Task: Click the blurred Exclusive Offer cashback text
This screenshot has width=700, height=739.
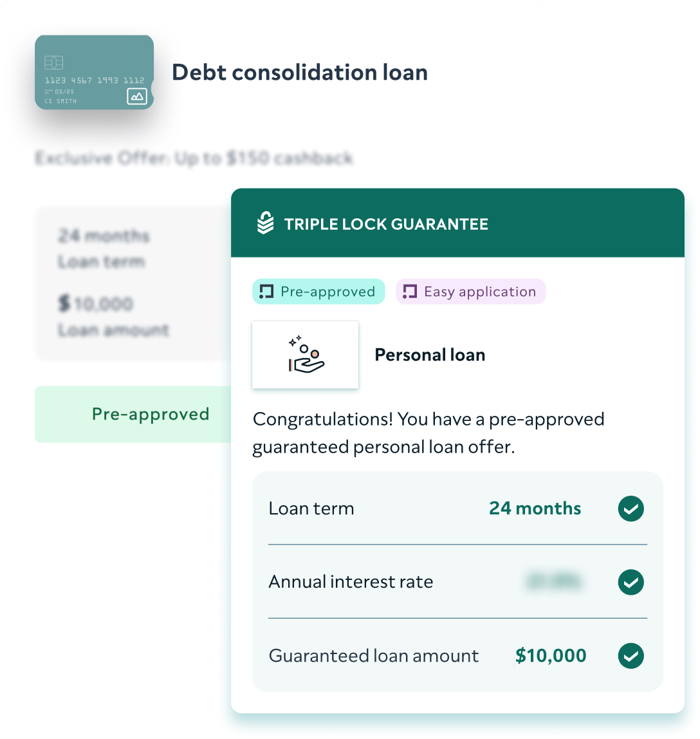Action: [194, 158]
